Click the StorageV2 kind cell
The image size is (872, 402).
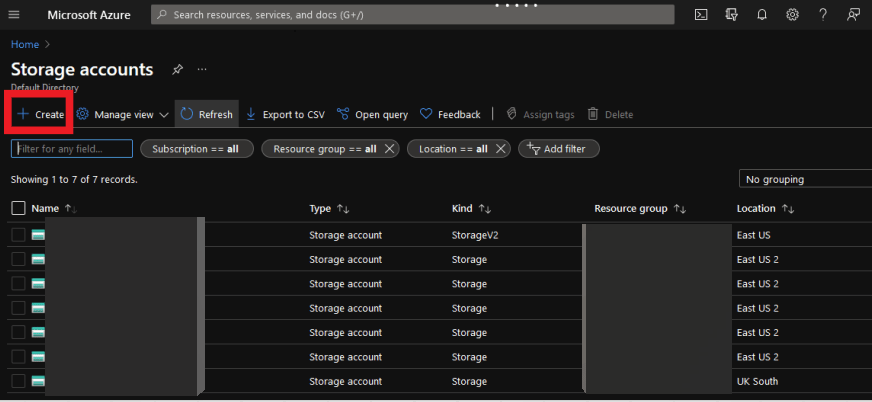pyautogui.click(x=475, y=235)
